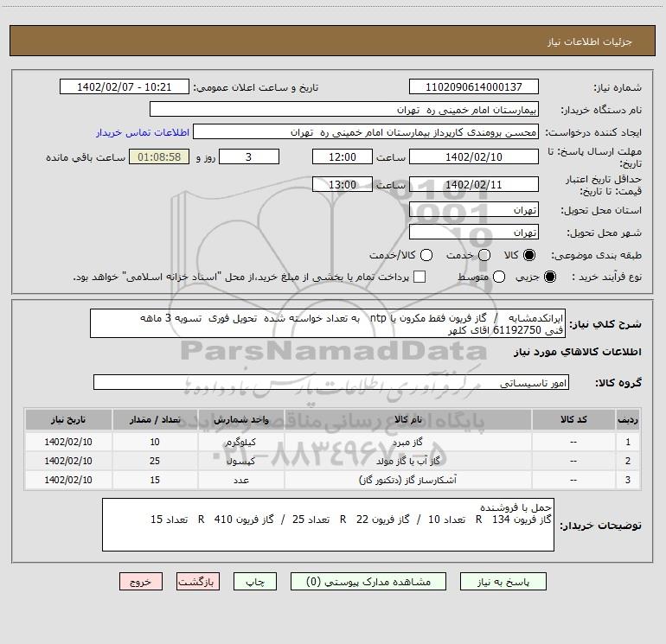Select the گاز مبرد item cell
This screenshot has width=666, height=644.
(407, 442)
